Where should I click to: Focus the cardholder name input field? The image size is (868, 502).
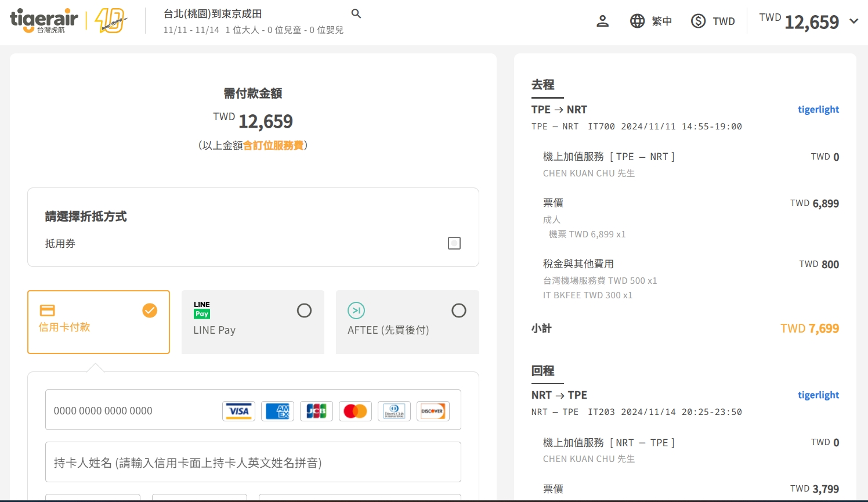coord(253,463)
